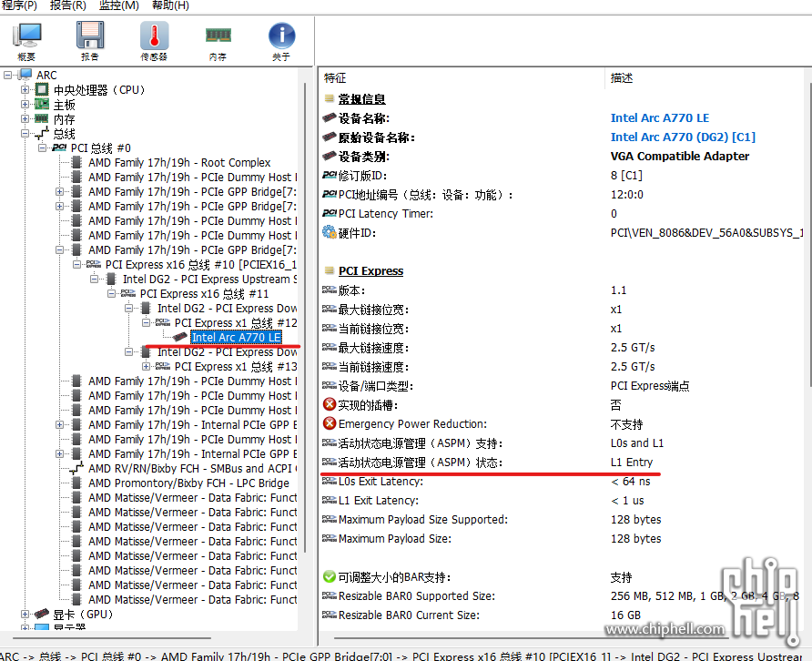Select AMD Family 17h/19h - Root Complex
This screenshot has width=812, height=661.
pyautogui.click(x=179, y=162)
